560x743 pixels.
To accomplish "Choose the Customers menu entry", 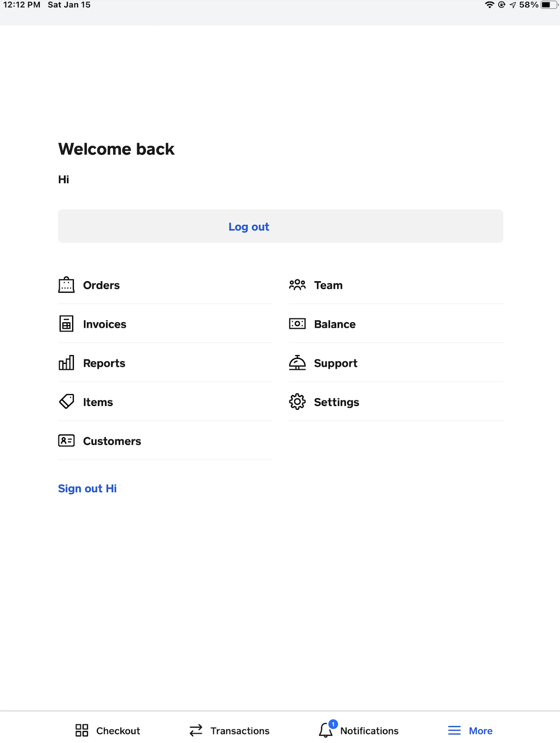I will pos(112,441).
